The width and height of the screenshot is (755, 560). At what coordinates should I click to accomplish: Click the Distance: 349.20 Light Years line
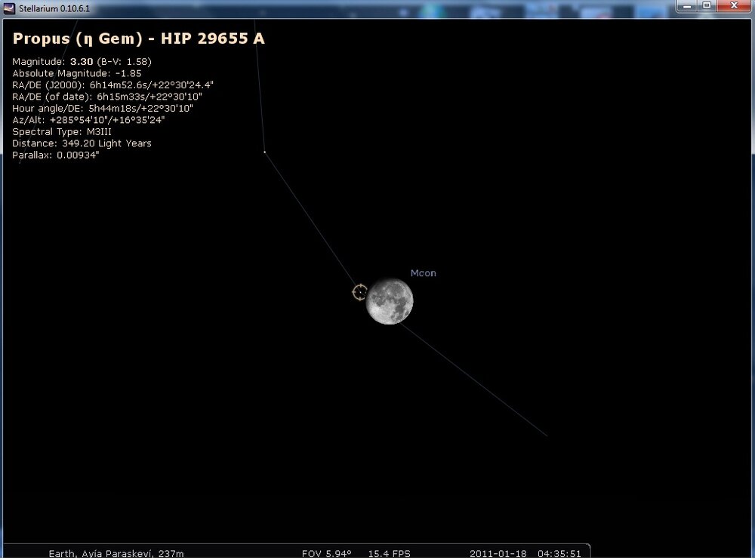[82, 143]
